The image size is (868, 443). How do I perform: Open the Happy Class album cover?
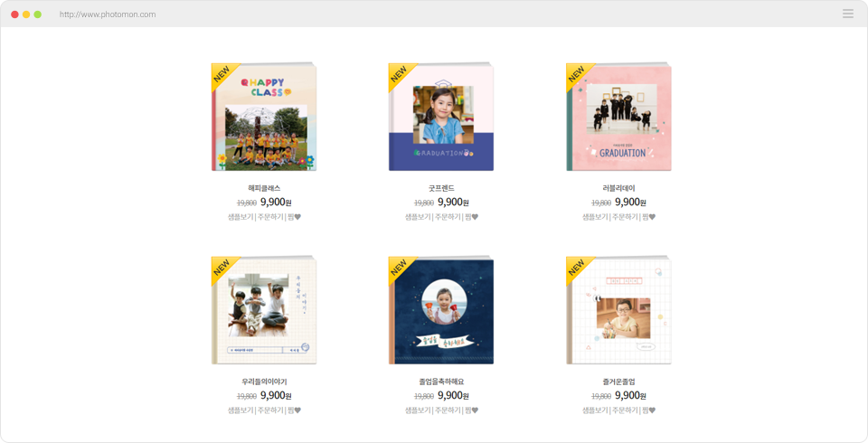coord(264,117)
